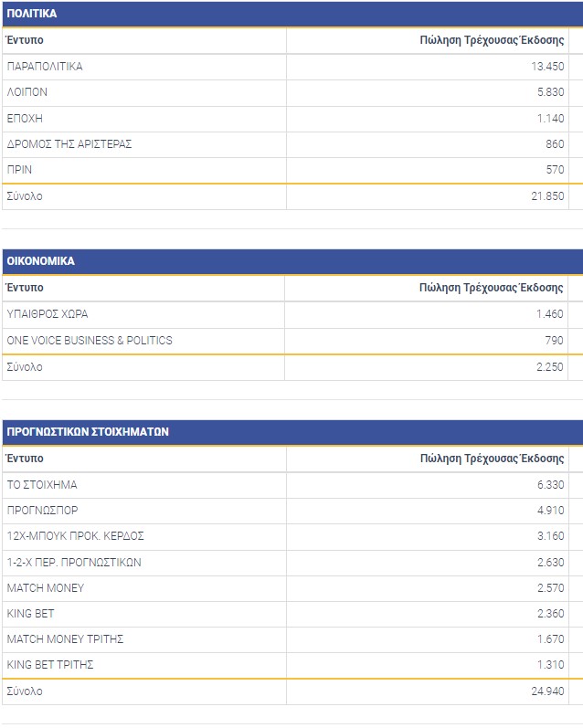The height and width of the screenshot is (728, 583).
Task: Click the ΕΠΟΧΗ publication name
Action: (x=25, y=119)
